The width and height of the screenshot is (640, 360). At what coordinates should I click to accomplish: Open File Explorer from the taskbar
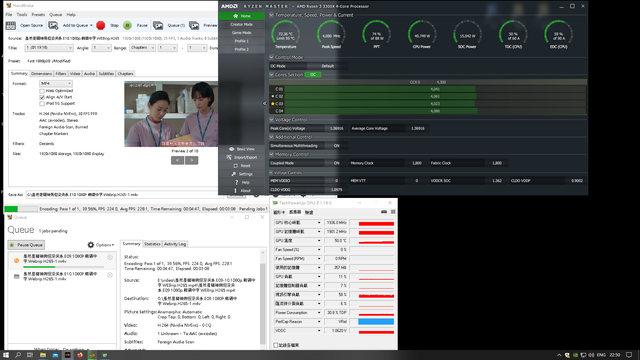(42, 355)
